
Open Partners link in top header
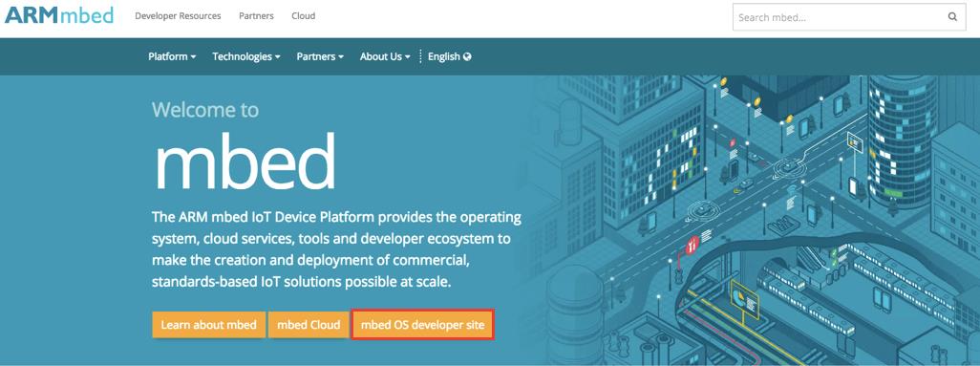point(256,15)
